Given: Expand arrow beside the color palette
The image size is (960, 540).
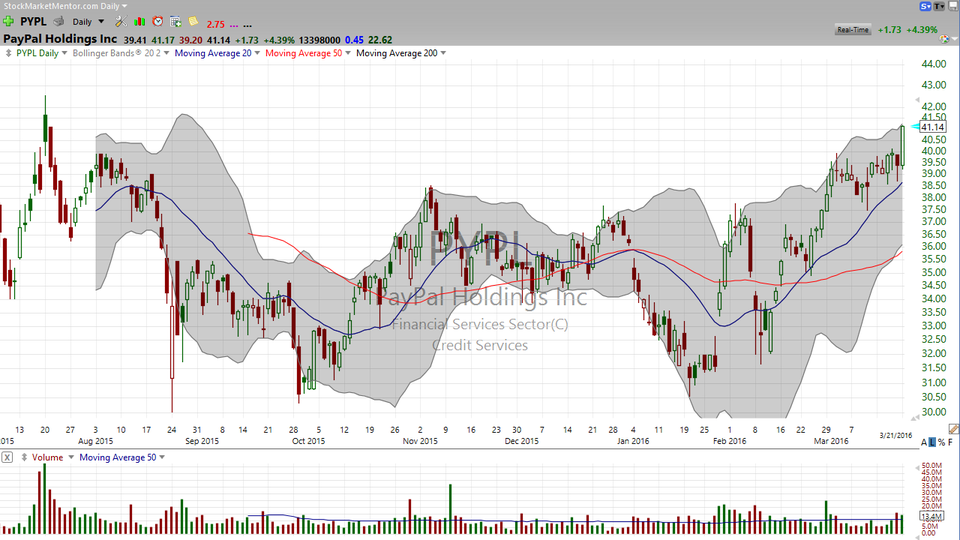Looking at the screenshot, I should coord(954,40).
